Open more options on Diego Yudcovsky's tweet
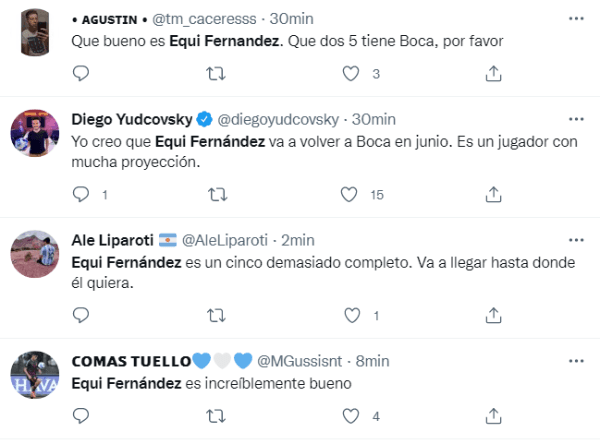The width and height of the screenshot is (600, 444). coord(575,119)
